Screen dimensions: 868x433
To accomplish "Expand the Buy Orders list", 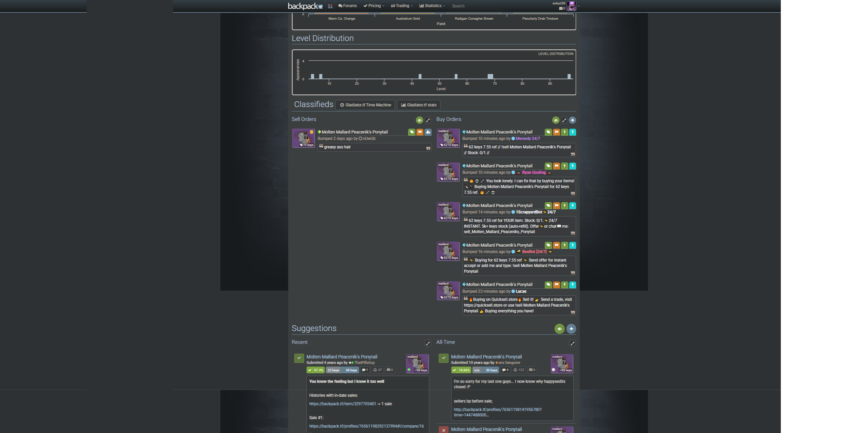I will (564, 120).
